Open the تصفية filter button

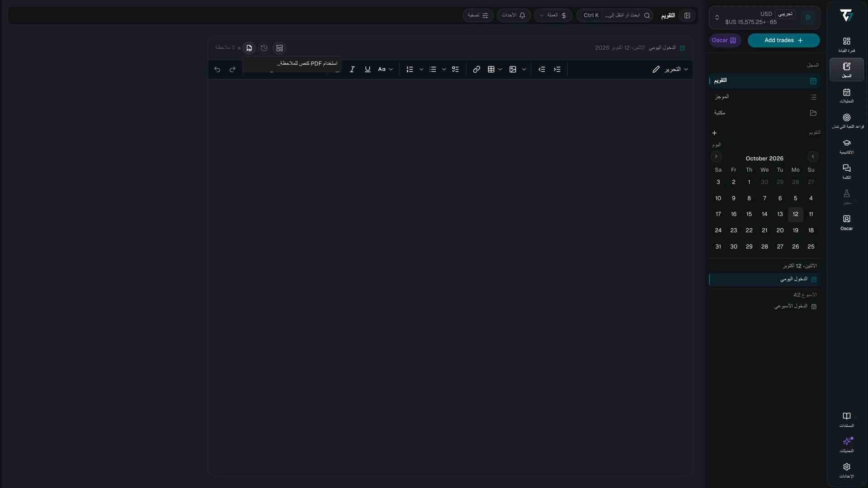click(478, 15)
